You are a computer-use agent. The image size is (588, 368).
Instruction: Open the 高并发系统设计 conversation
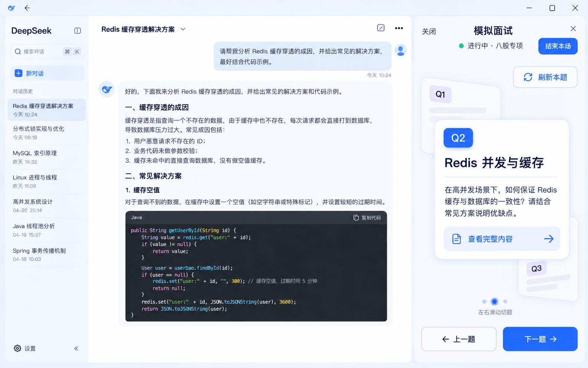point(47,206)
